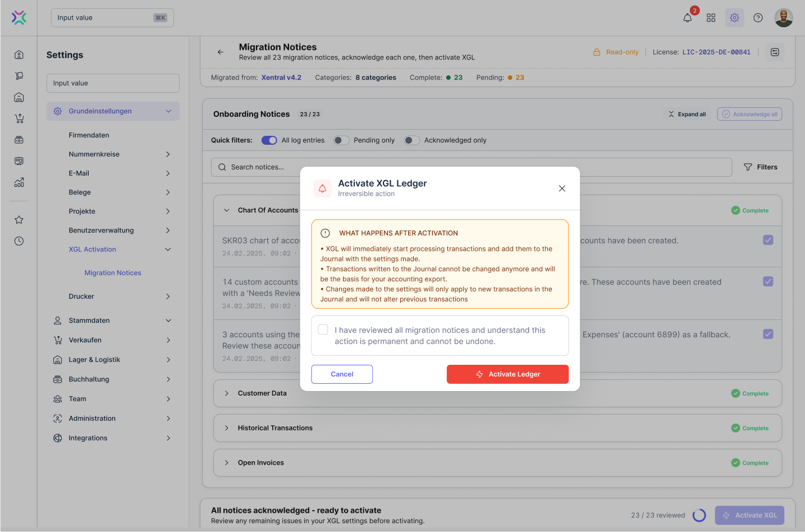Check the migration notices review confirmation box
Image resolution: width=805 pixels, height=532 pixels.
coord(323,330)
